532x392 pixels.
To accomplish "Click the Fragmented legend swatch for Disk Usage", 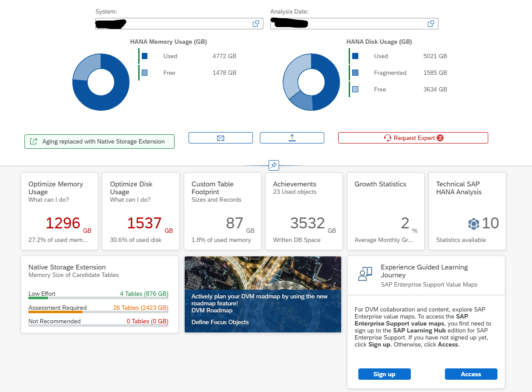I will pyautogui.click(x=355, y=73).
